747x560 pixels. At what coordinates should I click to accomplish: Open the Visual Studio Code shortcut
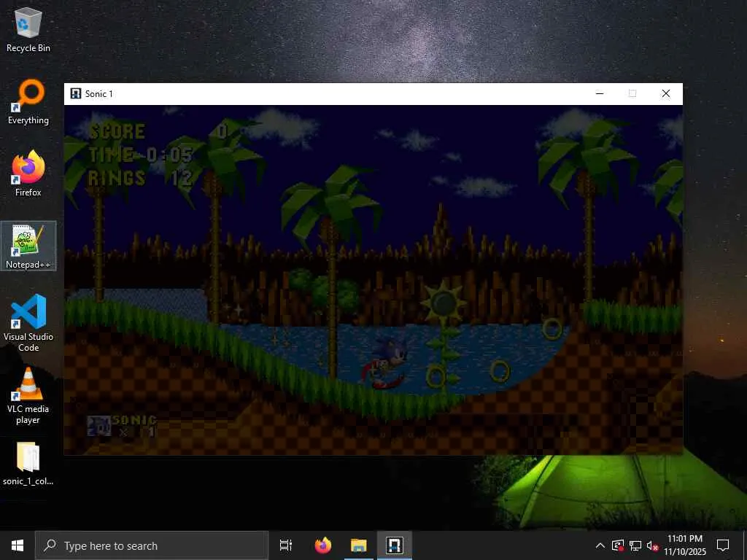coord(28,323)
